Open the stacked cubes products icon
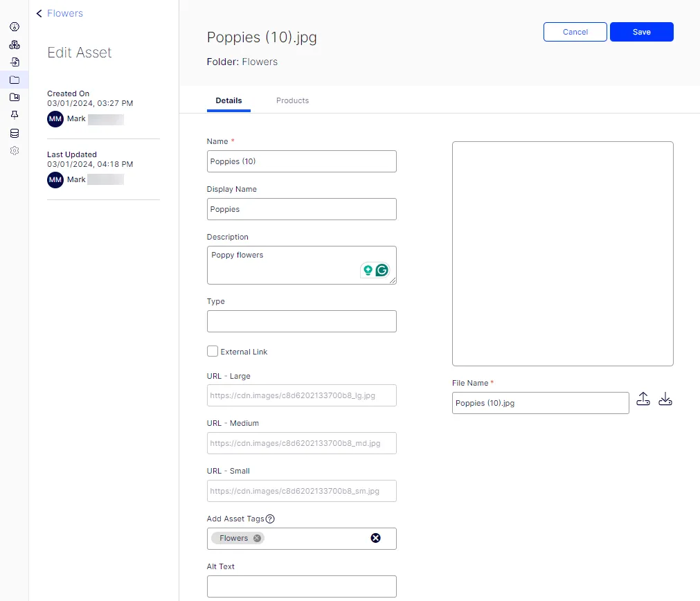Screen dimensions: 700x601 [15, 44]
